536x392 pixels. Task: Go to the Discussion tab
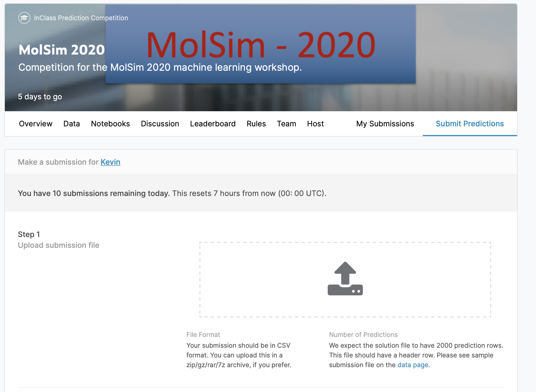click(x=160, y=124)
